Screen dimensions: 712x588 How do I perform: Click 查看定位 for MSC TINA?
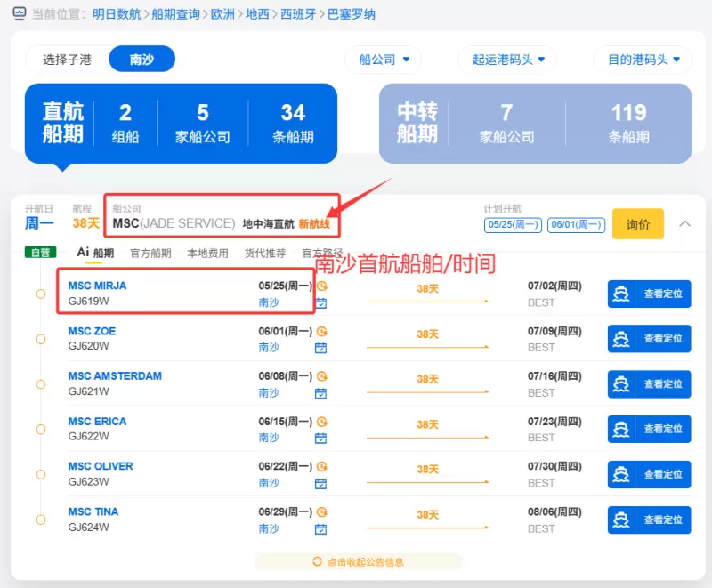[x=663, y=520]
